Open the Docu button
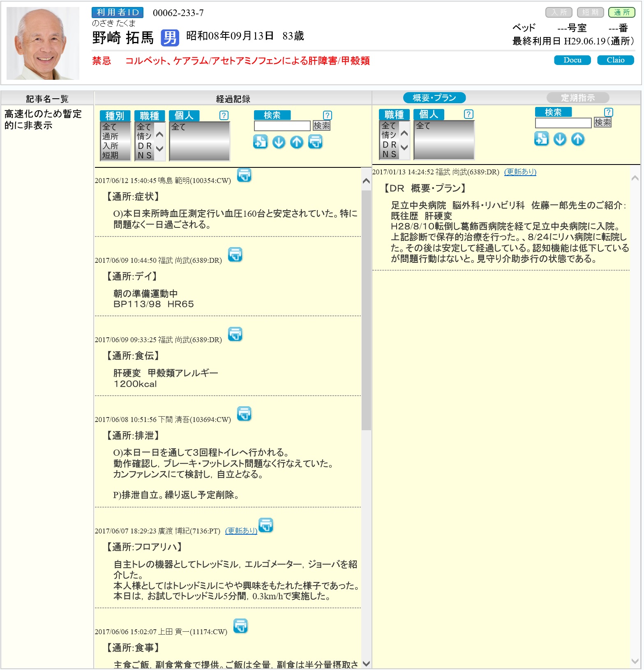Viewport: 644px width, 670px height. (x=572, y=60)
